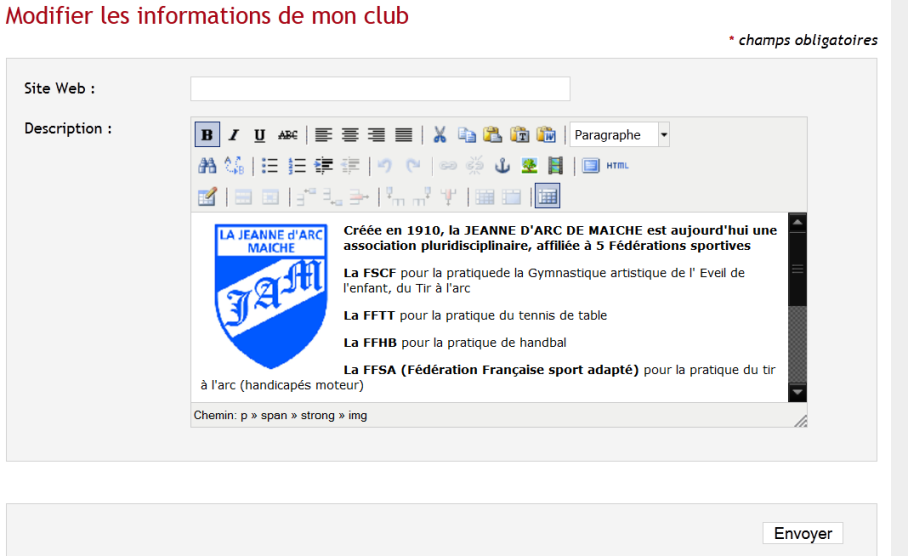Insert table row after
Screen dimensions: 908x556
332,197
